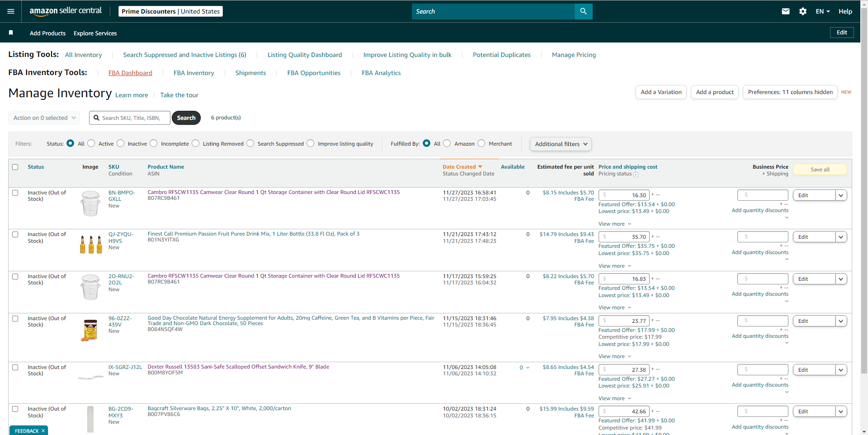The height and width of the screenshot is (435, 868).
Task: Open Add Products menu item
Action: click(47, 33)
